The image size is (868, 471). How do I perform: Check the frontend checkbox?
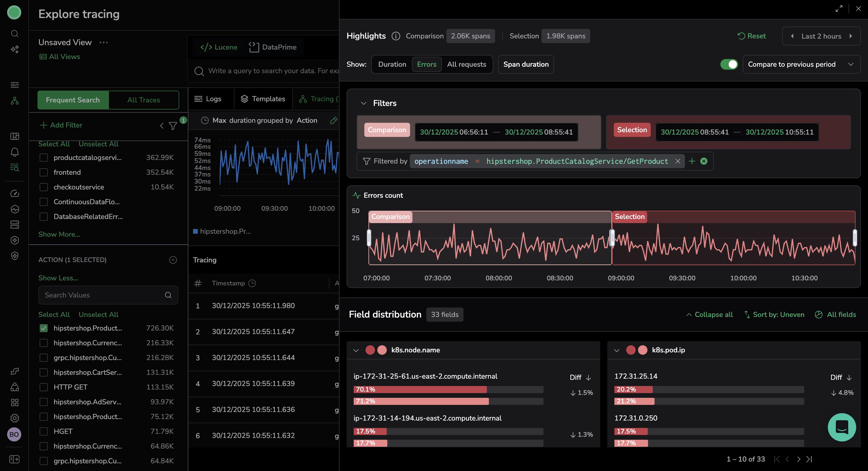(x=44, y=172)
